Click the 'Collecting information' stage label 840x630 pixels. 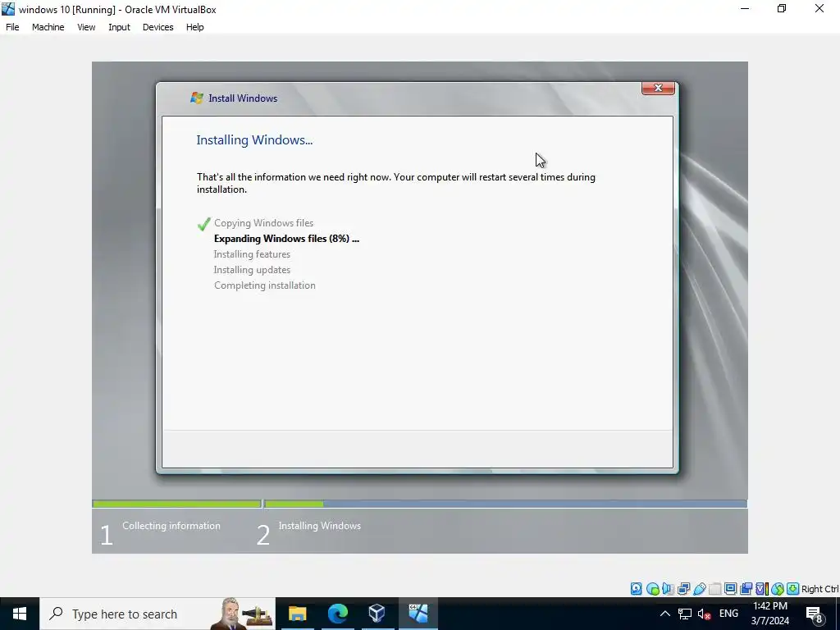point(171,526)
